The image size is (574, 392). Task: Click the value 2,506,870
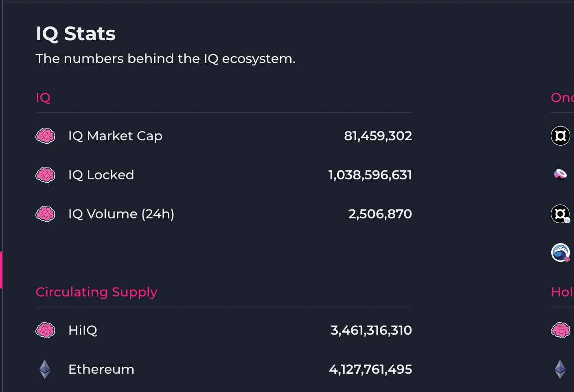pyautogui.click(x=380, y=214)
